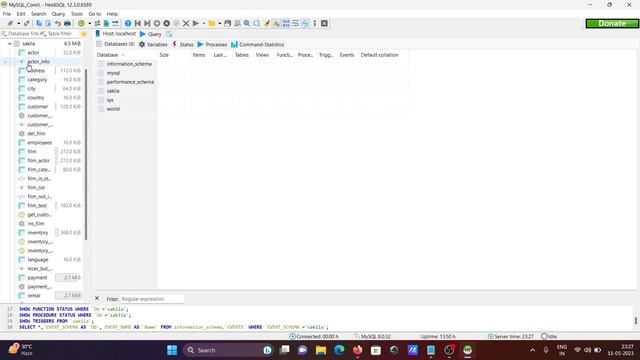Select the world database row
The image size is (640, 360).
coord(113,109)
